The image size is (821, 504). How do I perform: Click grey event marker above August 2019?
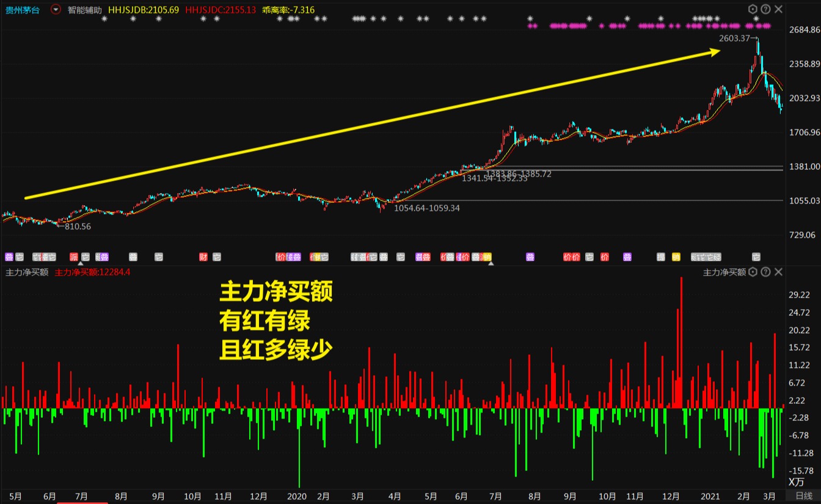pos(133,257)
